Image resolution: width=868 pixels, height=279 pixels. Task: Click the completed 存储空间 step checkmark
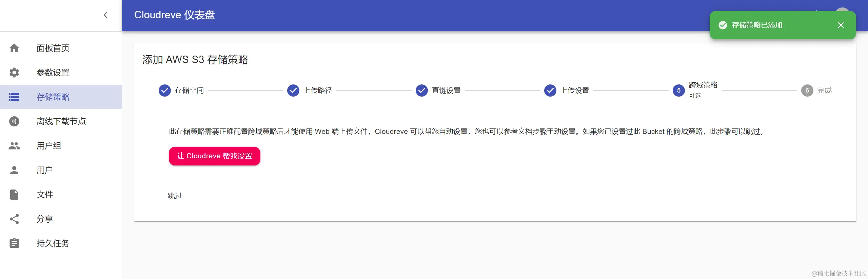[x=165, y=91]
